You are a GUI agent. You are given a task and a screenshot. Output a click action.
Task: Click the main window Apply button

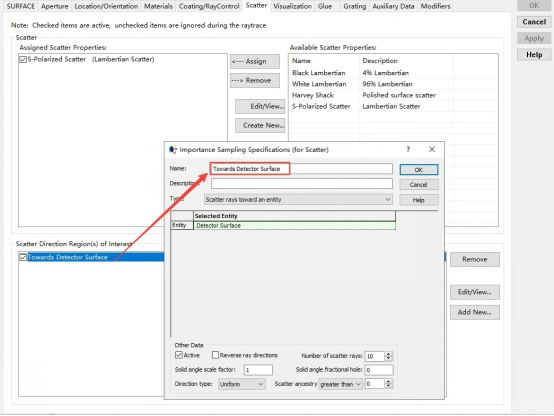click(534, 38)
